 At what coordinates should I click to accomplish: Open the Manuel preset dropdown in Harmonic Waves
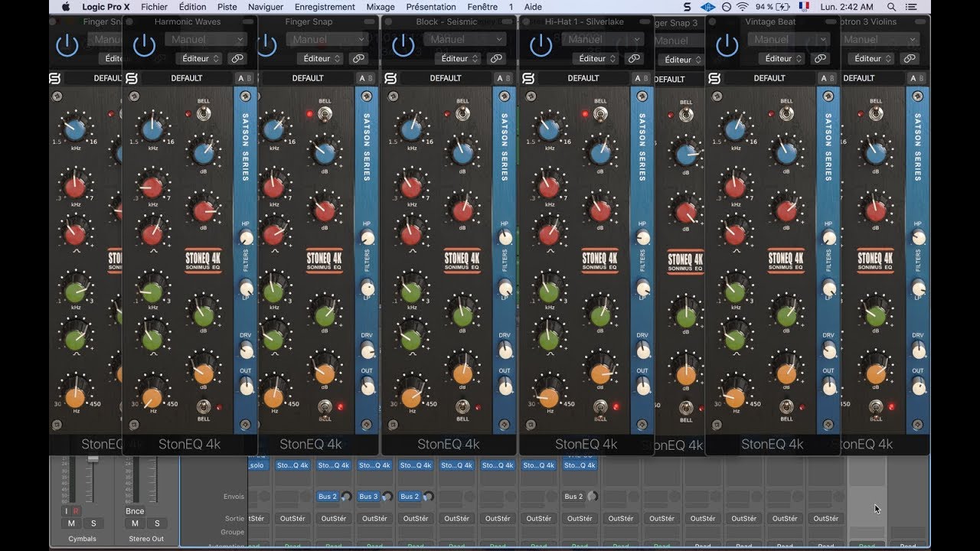click(206, 39)
